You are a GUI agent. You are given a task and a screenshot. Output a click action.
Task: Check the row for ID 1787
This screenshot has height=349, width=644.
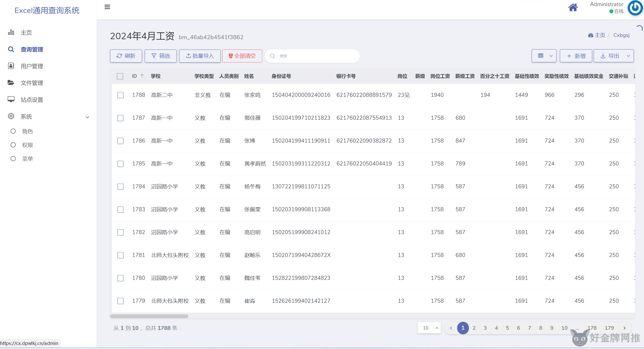click(x=120, y=118)
